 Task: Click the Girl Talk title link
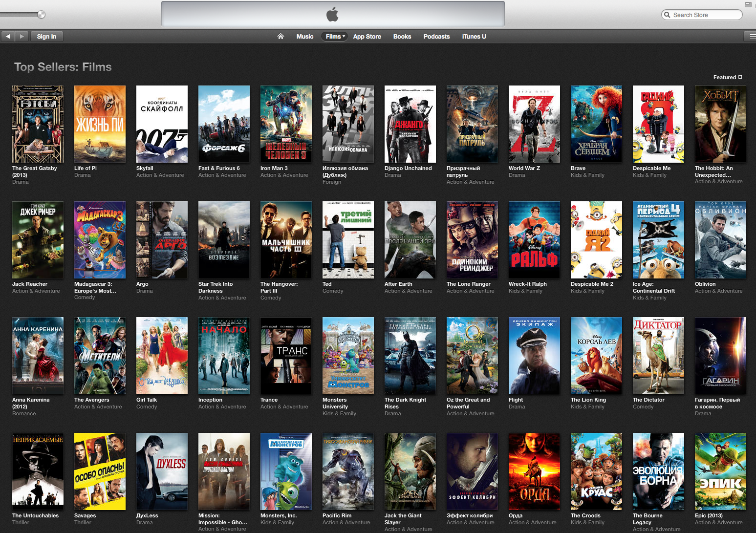coord(147,400)
